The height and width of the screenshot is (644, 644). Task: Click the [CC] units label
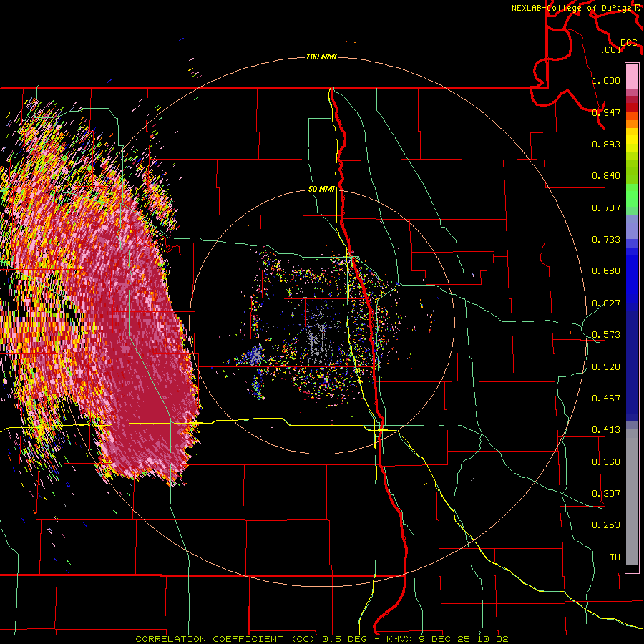click(x=611, y=49)
